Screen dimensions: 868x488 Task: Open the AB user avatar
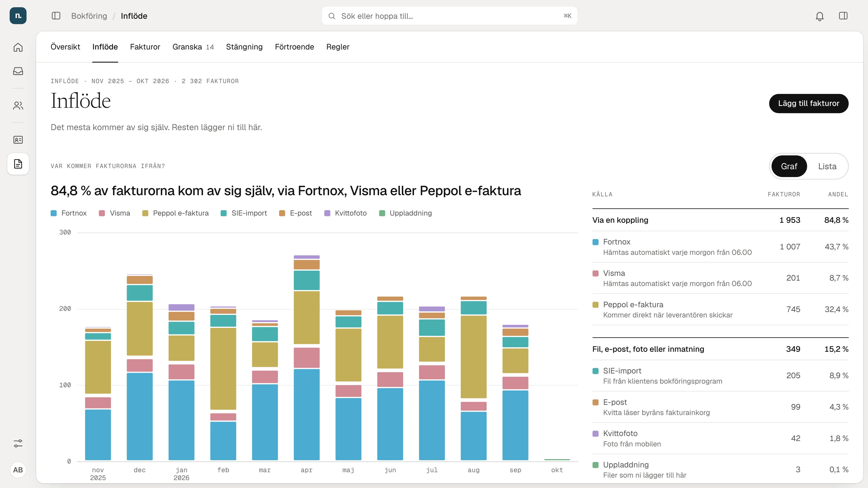[18, 470]
